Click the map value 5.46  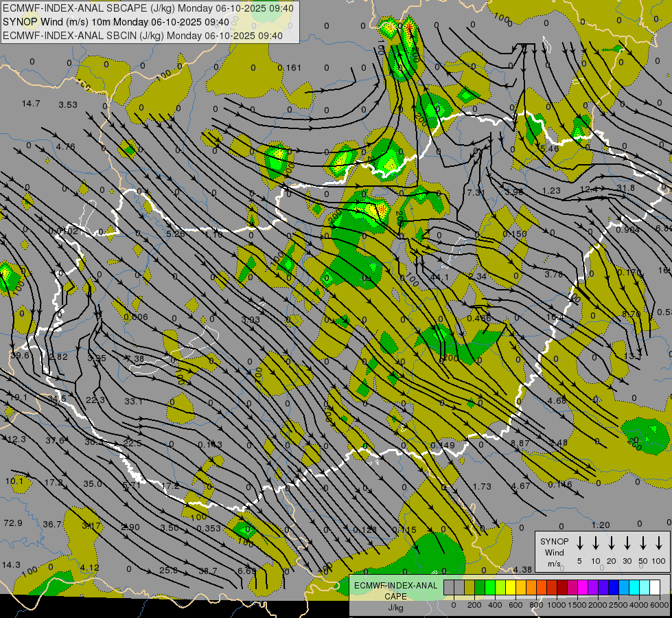coord(549,148)
